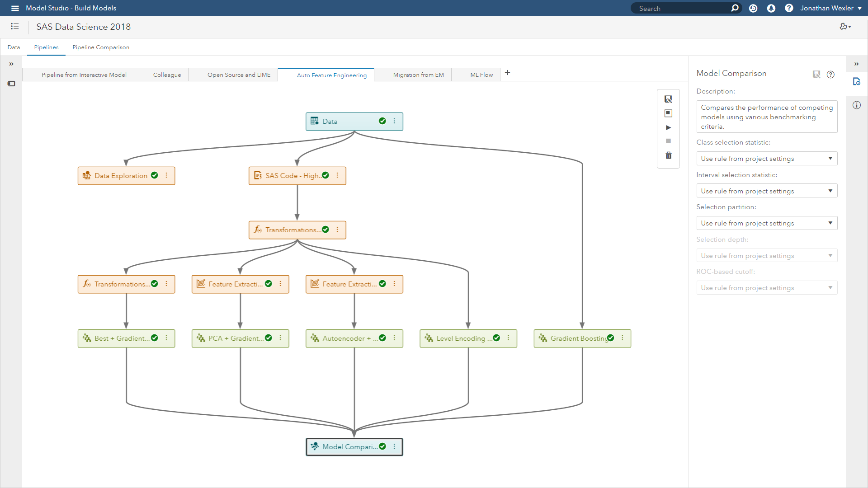The image size is (868, 488).
Task: Click the run pipeline play icon
Action: (x=668, y=127)
